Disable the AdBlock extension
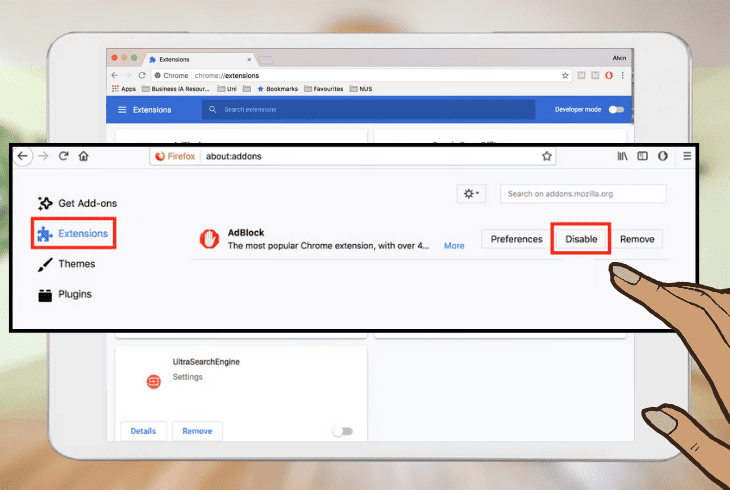This screenshot has width=730, height=490. (581, 239)
